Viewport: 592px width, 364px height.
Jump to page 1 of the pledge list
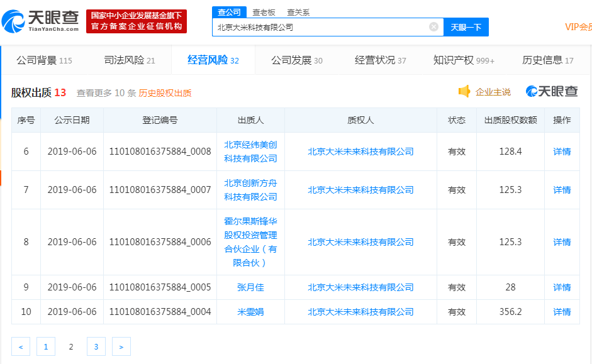(46, 346)
